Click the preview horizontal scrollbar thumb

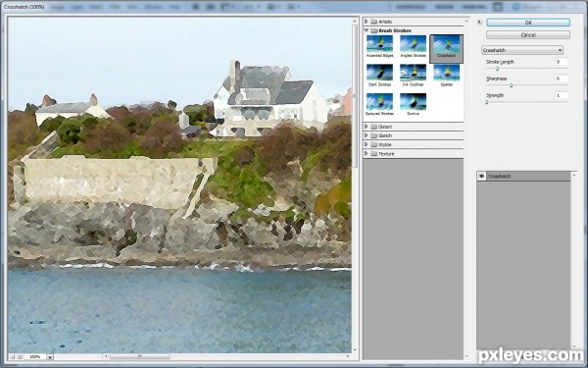139,356
